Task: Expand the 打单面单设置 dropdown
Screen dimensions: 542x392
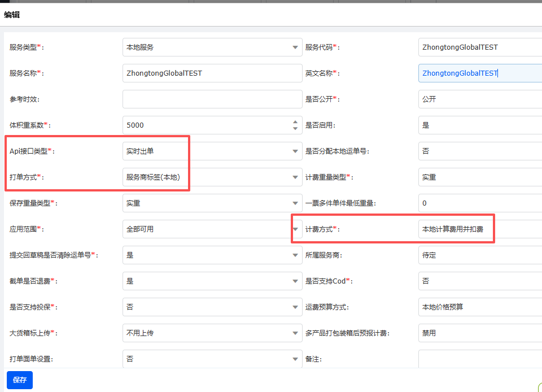Action: tap(295, 359)
